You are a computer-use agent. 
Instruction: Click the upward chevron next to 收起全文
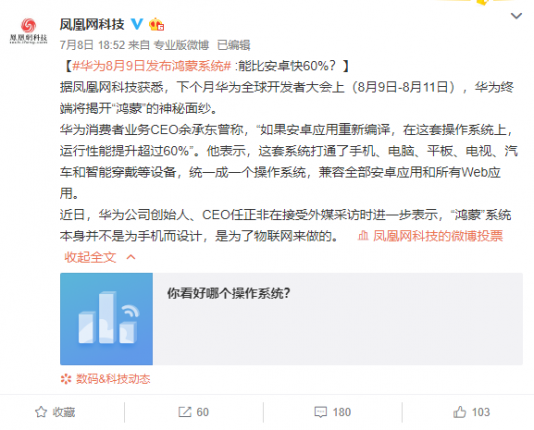[x=131, y=257]
